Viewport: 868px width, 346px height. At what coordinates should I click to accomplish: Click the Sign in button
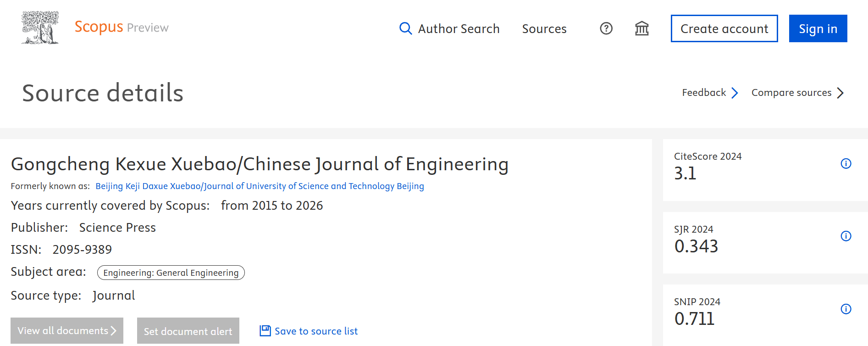[818, 28]
